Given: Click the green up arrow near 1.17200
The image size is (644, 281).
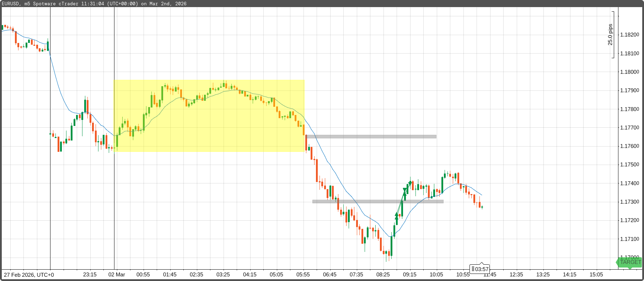Looking at the screenshot, I should (x=397, y=216).
